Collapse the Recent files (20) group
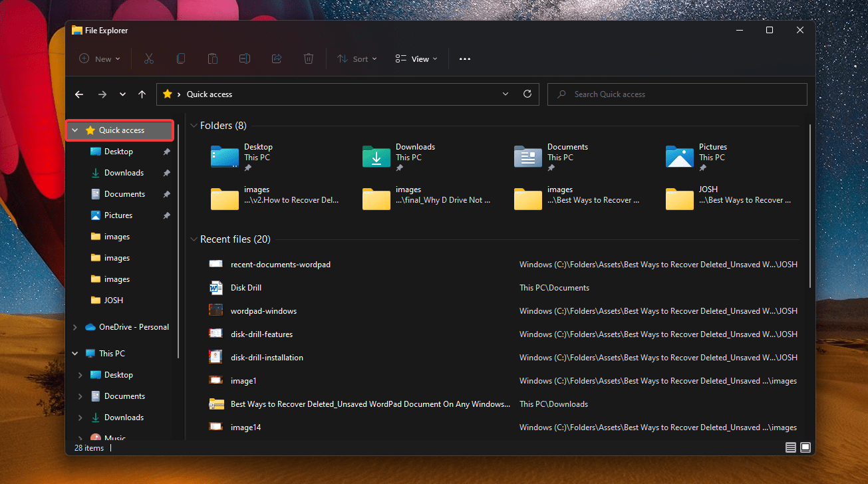The height and width of the screenshot is (484, 868). tap(194, 239)
